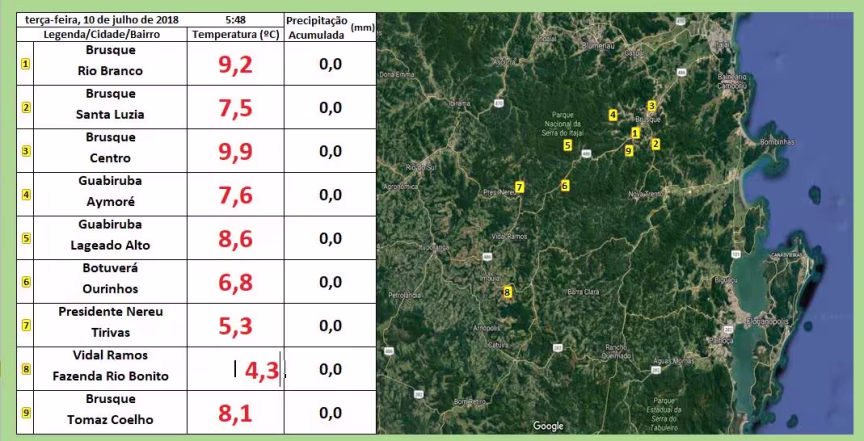
Task: Open the Google logo on the map
Action: point(547,426)
